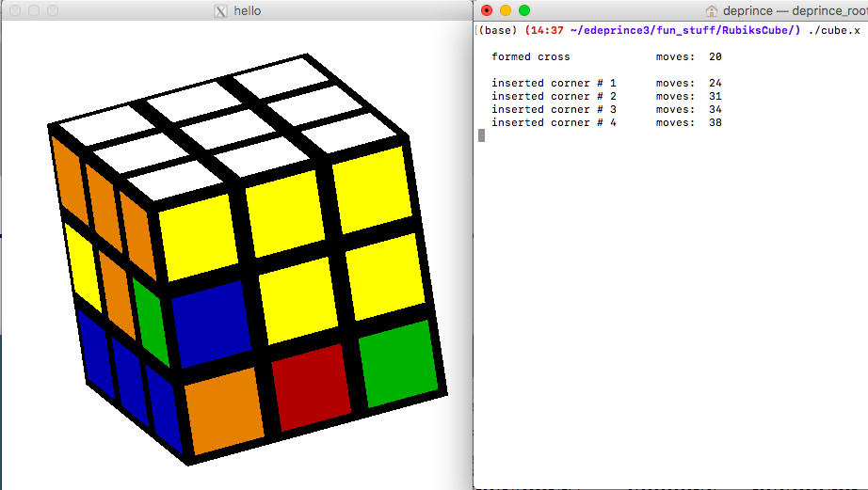
Task: Click the small green tile on the left face
Action: click(x=150, y=320)
